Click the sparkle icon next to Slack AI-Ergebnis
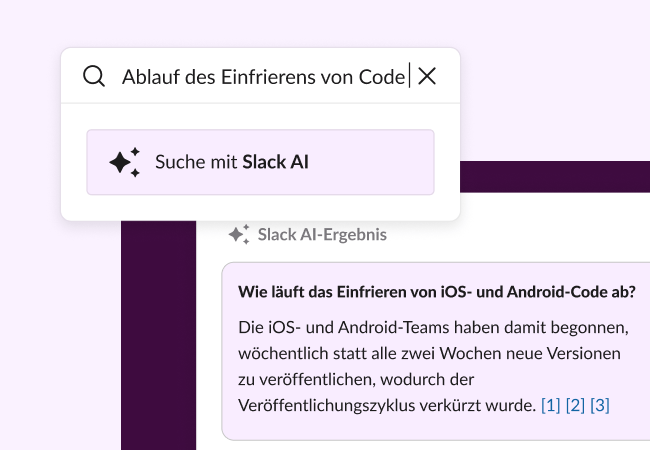Viewport: 650px width, 450px height. [x=238, y=235]
